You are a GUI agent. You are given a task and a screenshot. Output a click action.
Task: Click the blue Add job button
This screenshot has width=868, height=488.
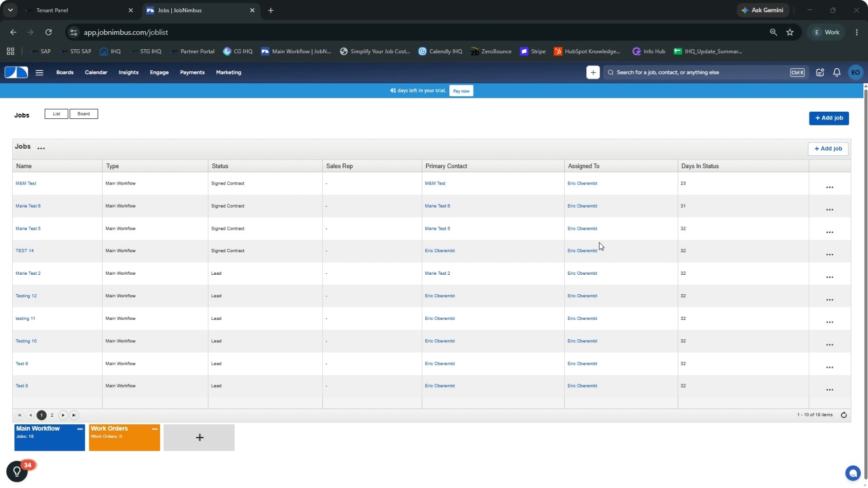[829, 118]
